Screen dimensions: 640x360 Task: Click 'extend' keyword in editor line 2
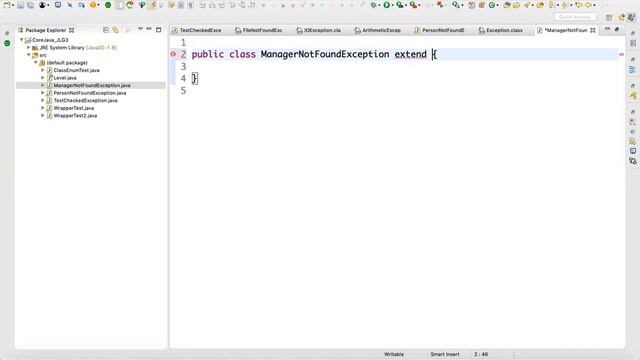410,54
